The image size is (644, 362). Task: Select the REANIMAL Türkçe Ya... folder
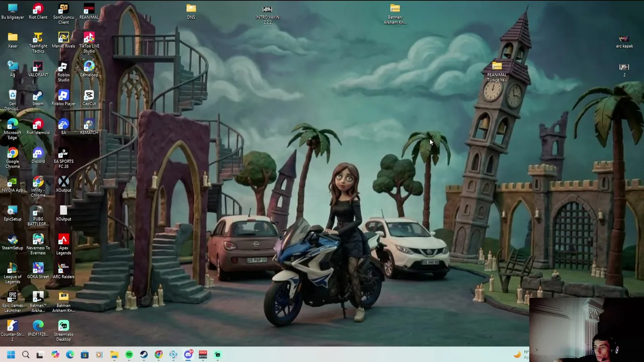pos(497,72)
